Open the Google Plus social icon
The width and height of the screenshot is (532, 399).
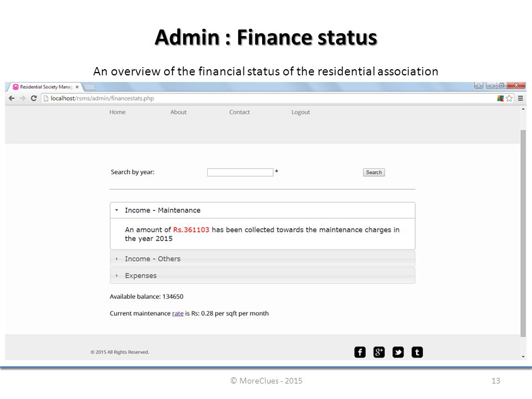(x=379, y=352)
